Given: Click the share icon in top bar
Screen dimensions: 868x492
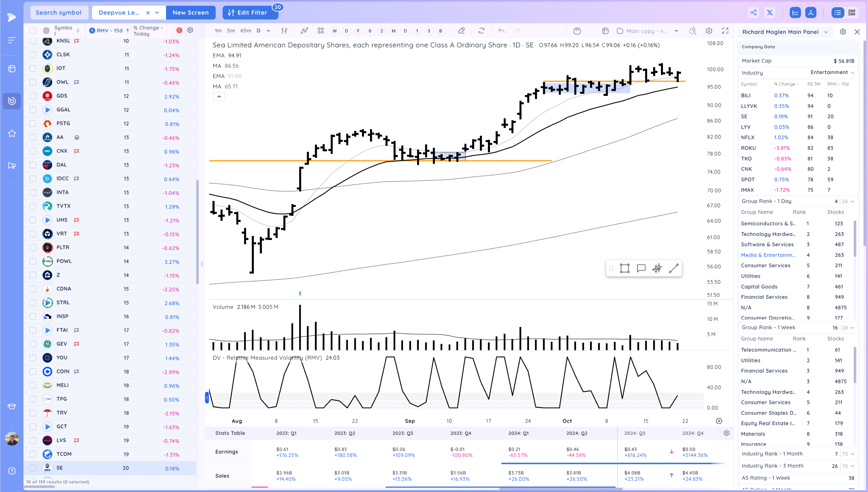Looking at the screenshot, I should [753, 13].
